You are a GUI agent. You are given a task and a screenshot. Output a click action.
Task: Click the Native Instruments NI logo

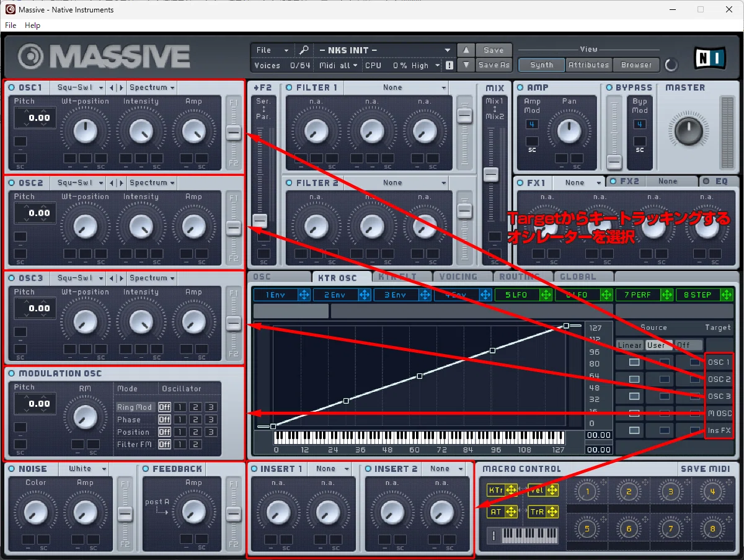(x=711, y=58)
